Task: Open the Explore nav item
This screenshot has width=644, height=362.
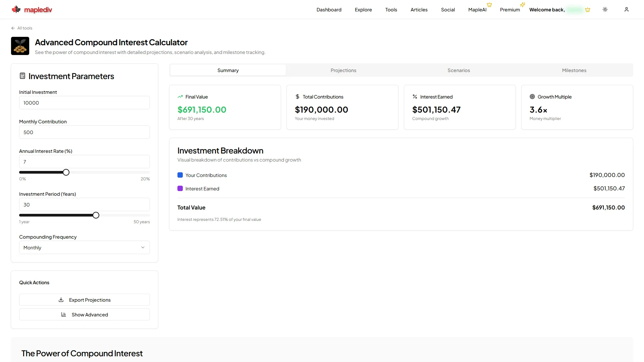Action: tap(363, 10)
